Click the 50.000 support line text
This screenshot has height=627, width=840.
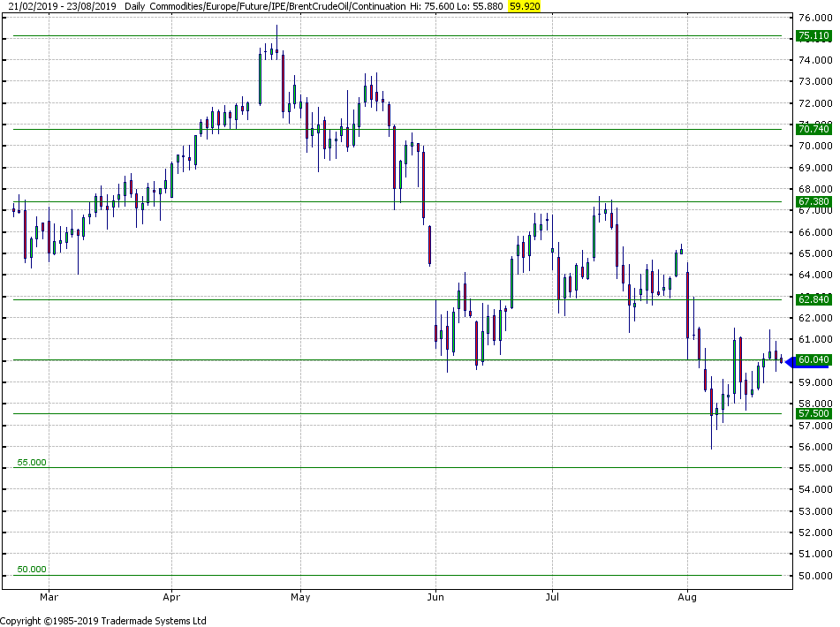32,570
